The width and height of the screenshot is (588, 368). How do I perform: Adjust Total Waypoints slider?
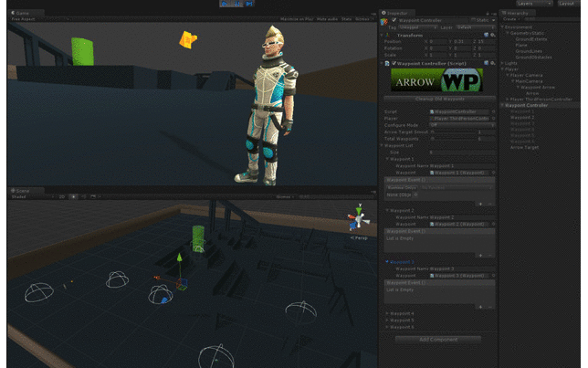[x=454, y=139]
